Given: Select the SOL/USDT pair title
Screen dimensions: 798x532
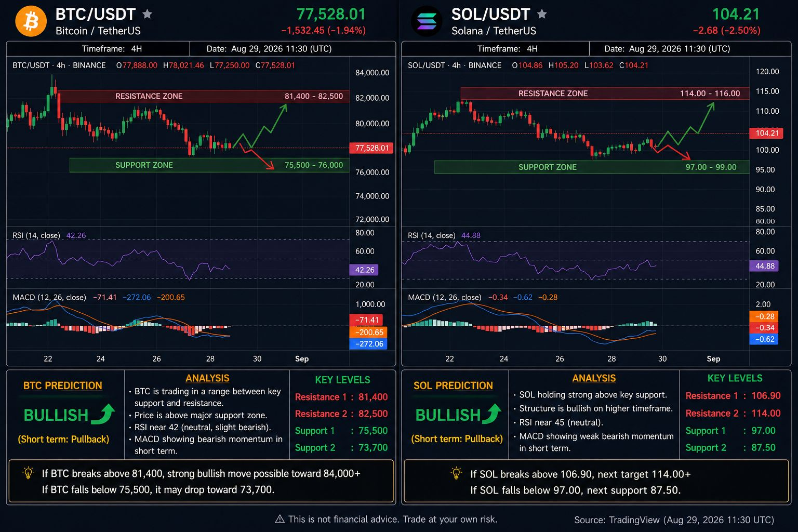Looking at the screenshot, I should coord(490,14).
